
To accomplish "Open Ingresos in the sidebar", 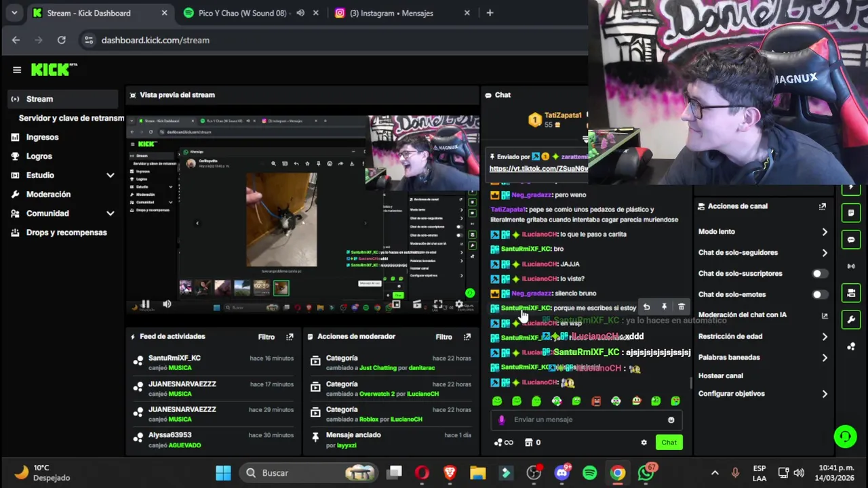I will tap(42, 137).
